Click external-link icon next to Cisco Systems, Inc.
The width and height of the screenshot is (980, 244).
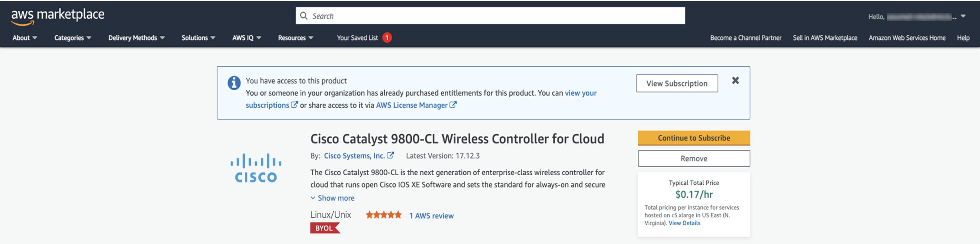coord(390,155)
